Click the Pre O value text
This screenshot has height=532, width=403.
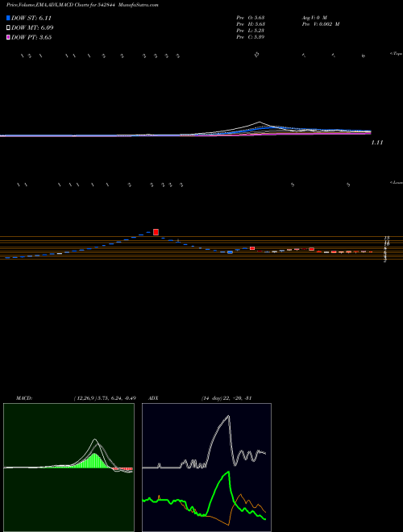click(251, 17)
